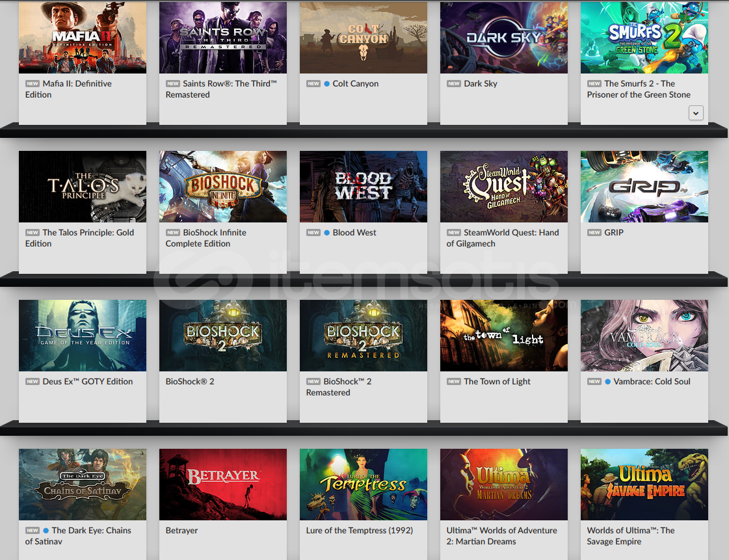
Task: Select the SteamWorld Quest Hand of Gilgamech cover
Action: 504,187
